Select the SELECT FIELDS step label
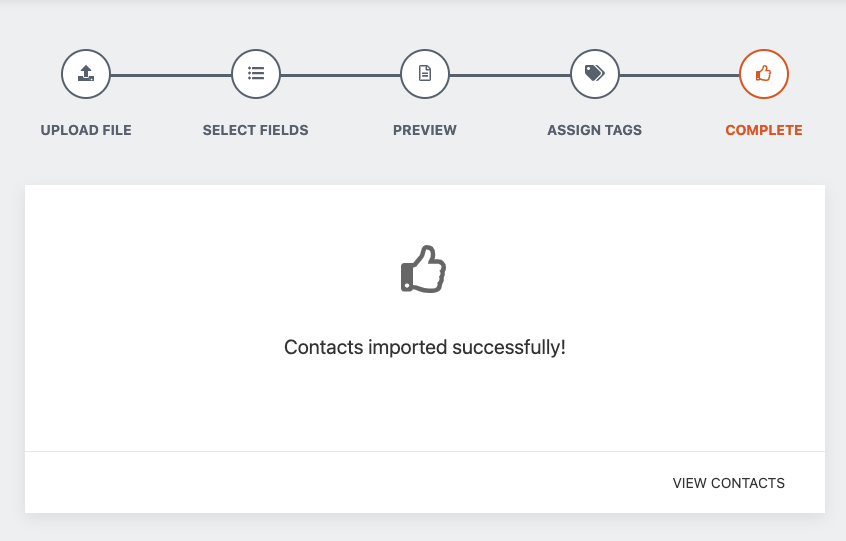 [256, 130]
